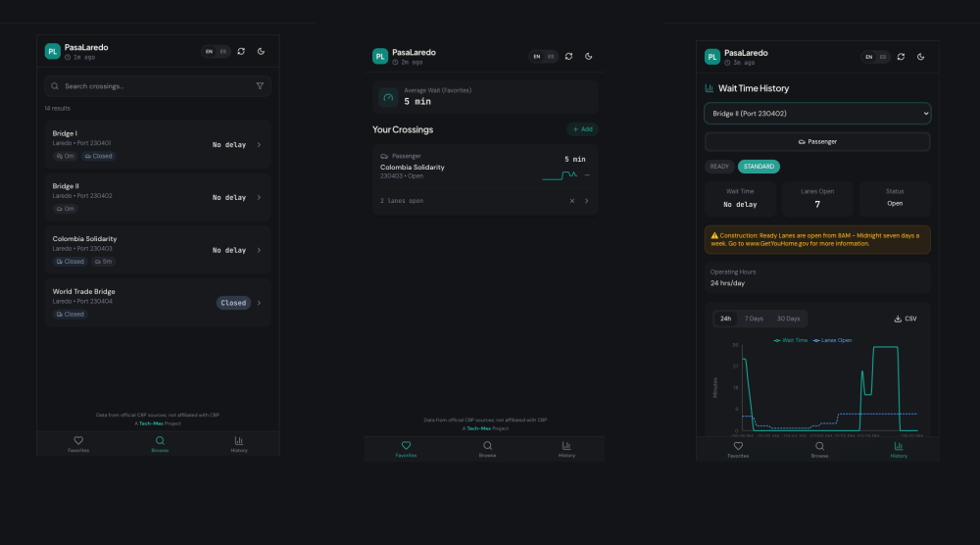Switch the chart to the 7 Days tab
The image size is (980, 545).
754,319
